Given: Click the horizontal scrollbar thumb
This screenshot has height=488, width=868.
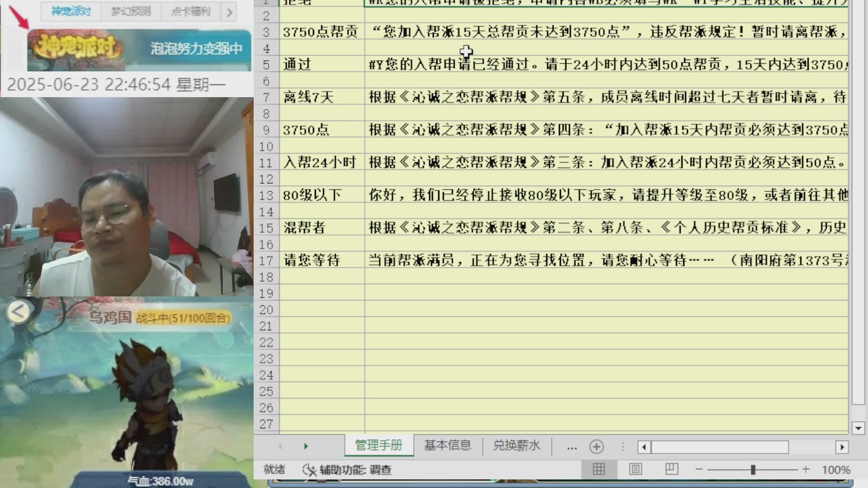Looking at the screenshot, I should tap(719, 447).
